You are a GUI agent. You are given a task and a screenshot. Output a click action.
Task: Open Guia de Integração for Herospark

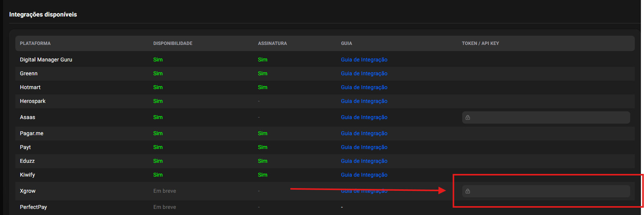364,101
